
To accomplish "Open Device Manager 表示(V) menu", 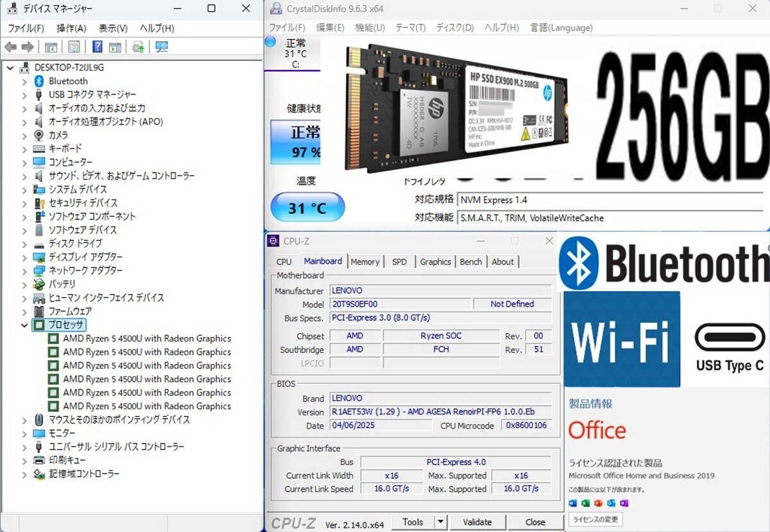I will pyautogui.click(x=113, y=28).
